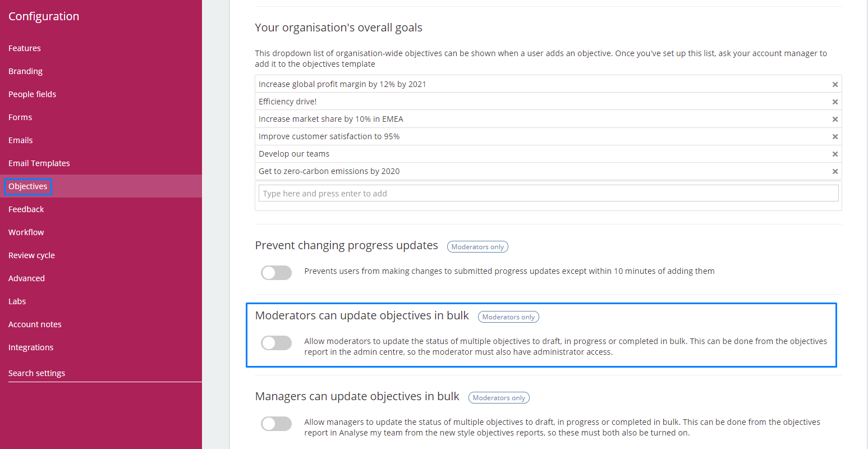Enable 'Prevent changing progress updates' toggle
Screen dimensions: 868x449
(276, 273)
